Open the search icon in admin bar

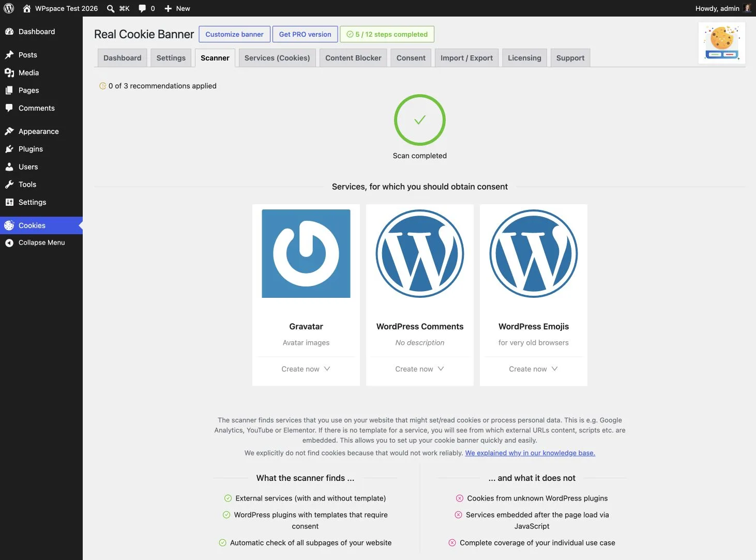(111, 8)
